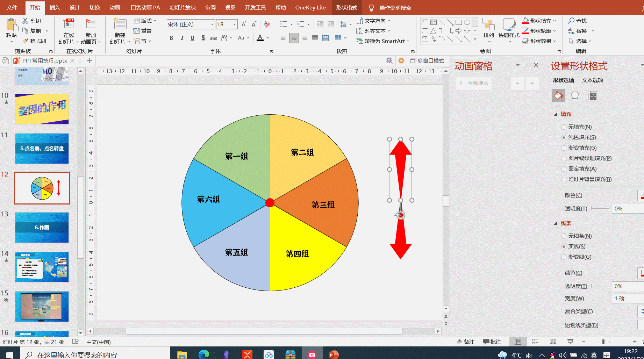
Task: Open Shape Fill dropdown
Action: click(554, 21)
